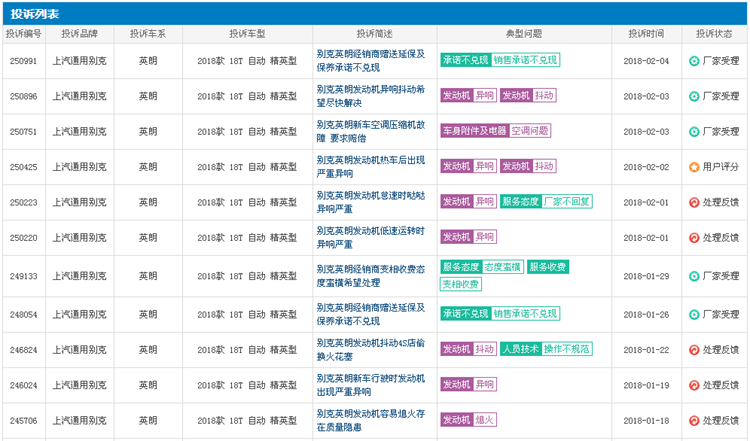Click 投诉时间 column header
Screen dimensions: 750x441
tap(646, 34)
